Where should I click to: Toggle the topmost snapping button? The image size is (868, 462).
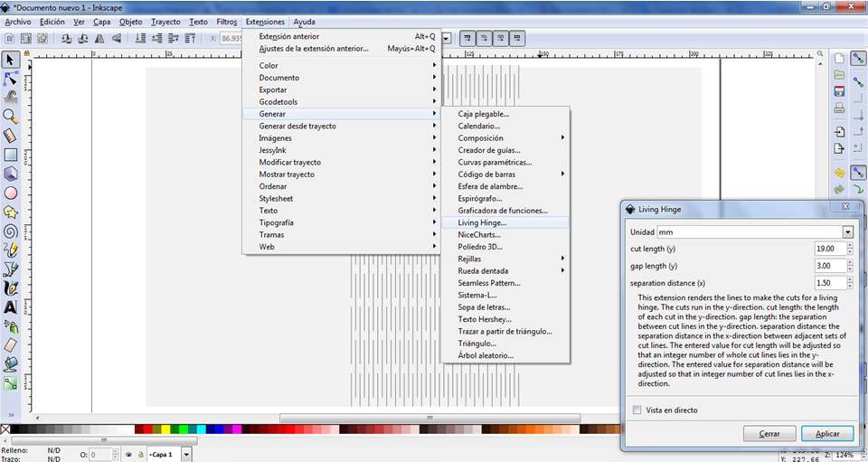coord(858,59)
